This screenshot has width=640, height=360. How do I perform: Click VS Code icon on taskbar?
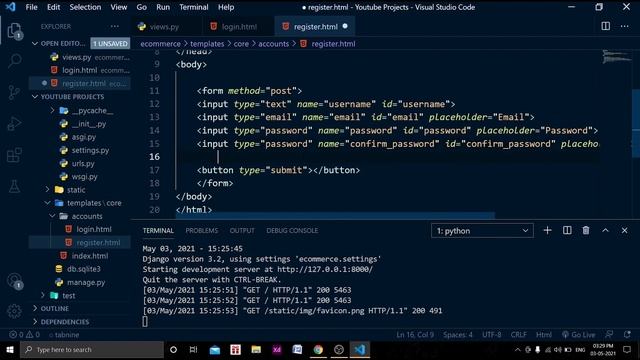point(360,350)
